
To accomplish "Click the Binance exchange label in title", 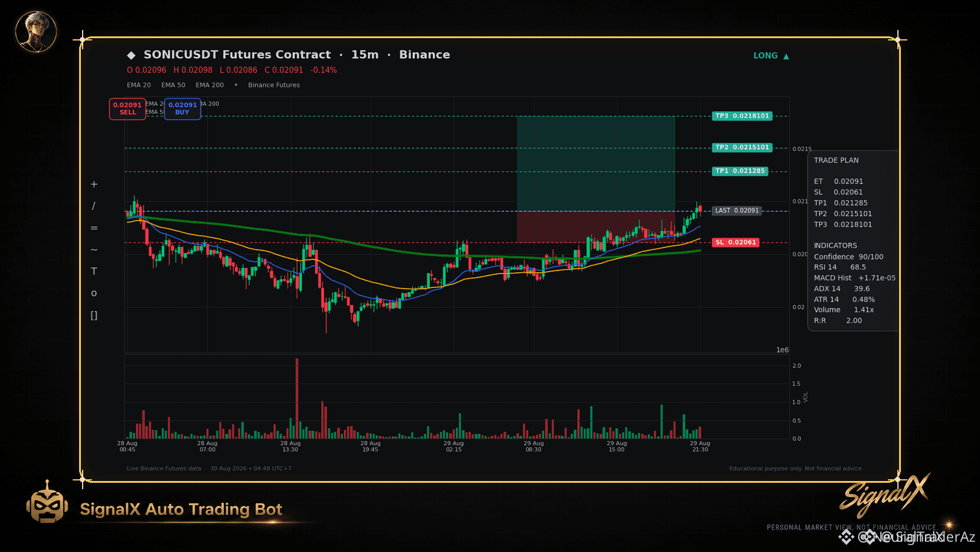I will (x=424, y=55).
